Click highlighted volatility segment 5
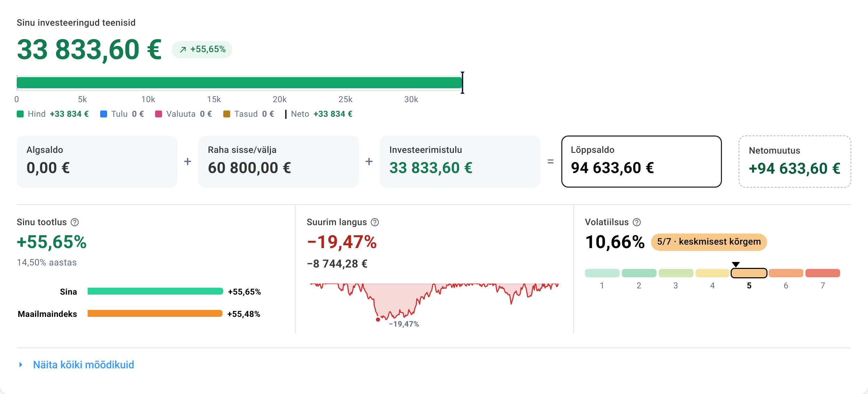This screenshot has height=394, width=868. (x=749, y=273)
